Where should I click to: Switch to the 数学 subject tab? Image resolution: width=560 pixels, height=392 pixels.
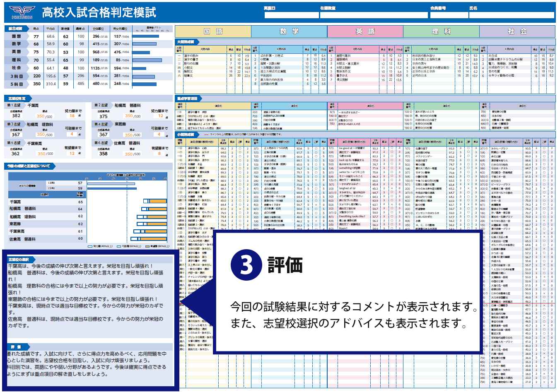(x=289, y=31)
